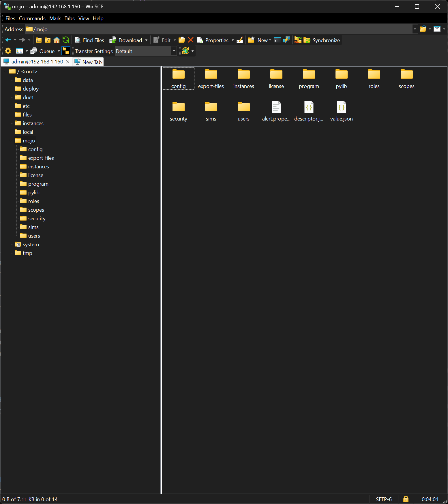The width and height of the screenshot is (448, 504).
Task: Open a New Tab
Action: tap(88, 62)
